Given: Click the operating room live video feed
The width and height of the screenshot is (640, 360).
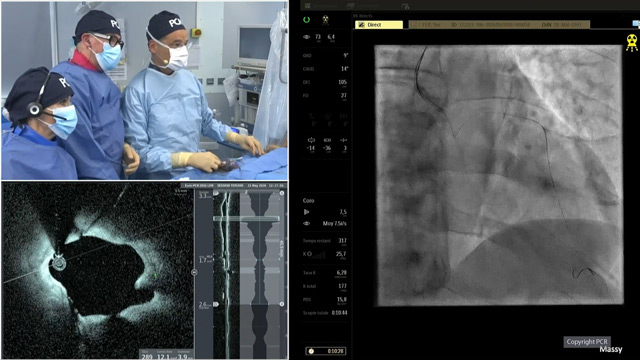Looking at the screenshot, I should [x=144, y=91].
